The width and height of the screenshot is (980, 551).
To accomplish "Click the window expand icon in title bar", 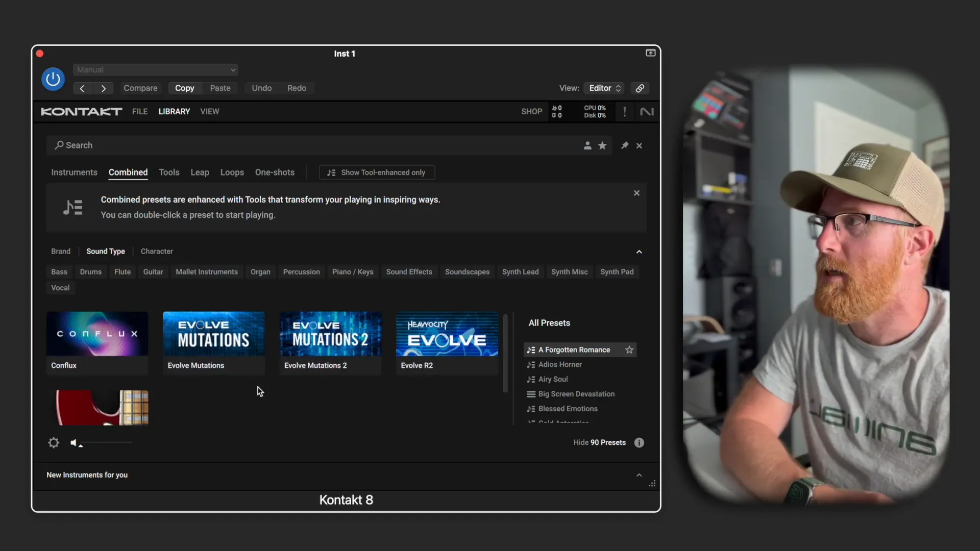I will (650, 53).
